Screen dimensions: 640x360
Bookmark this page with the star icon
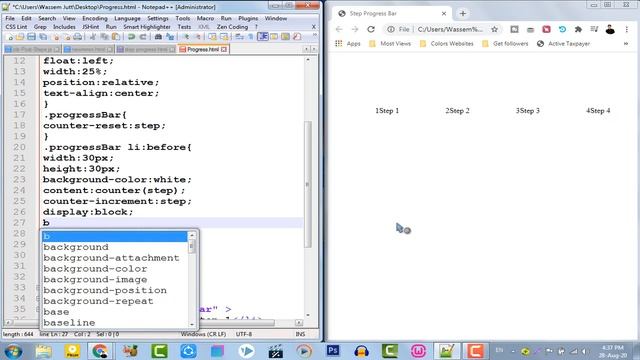click(494, 29)
